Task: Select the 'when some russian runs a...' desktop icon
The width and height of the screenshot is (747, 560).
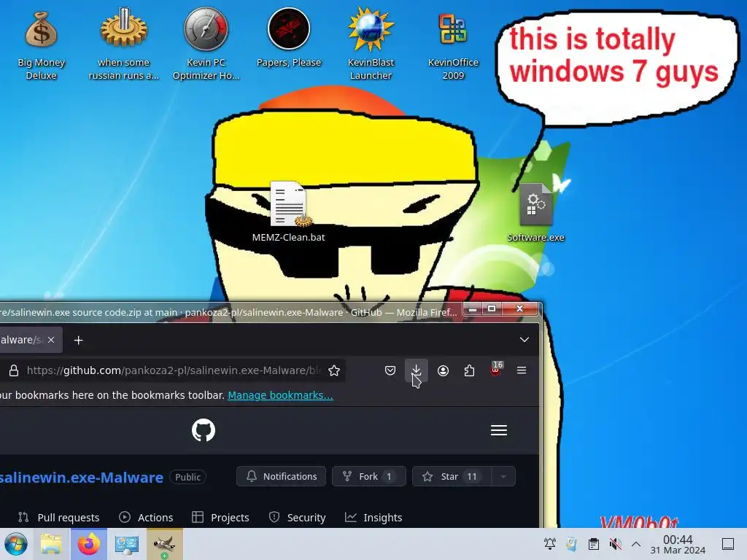Action: tap(123, 45)
